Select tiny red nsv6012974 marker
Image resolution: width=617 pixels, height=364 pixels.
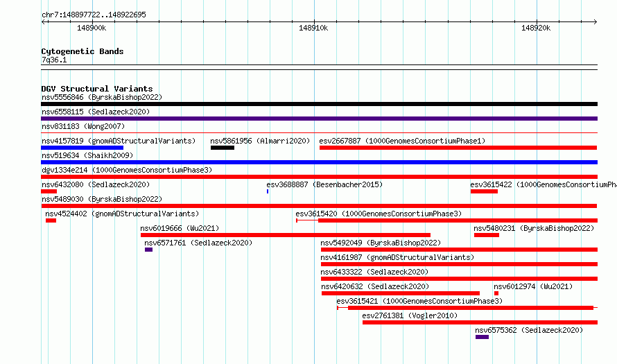point(496,293)
